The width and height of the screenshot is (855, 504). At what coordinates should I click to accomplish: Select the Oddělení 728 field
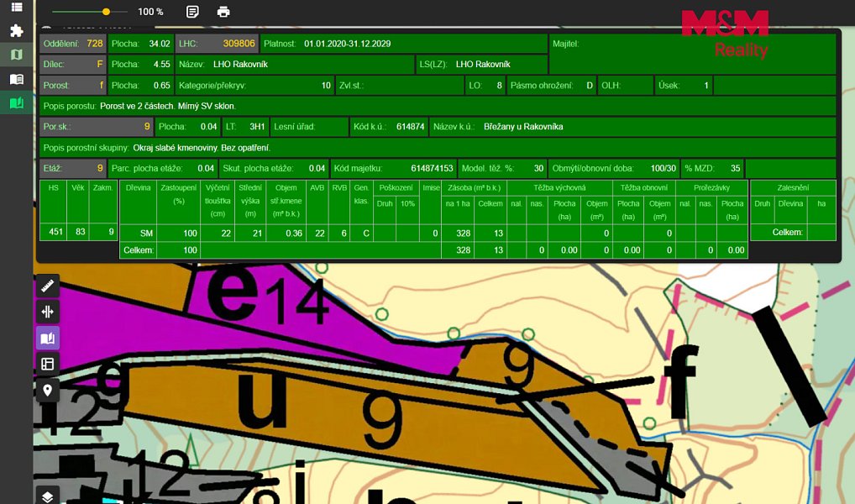coord(73,44)
